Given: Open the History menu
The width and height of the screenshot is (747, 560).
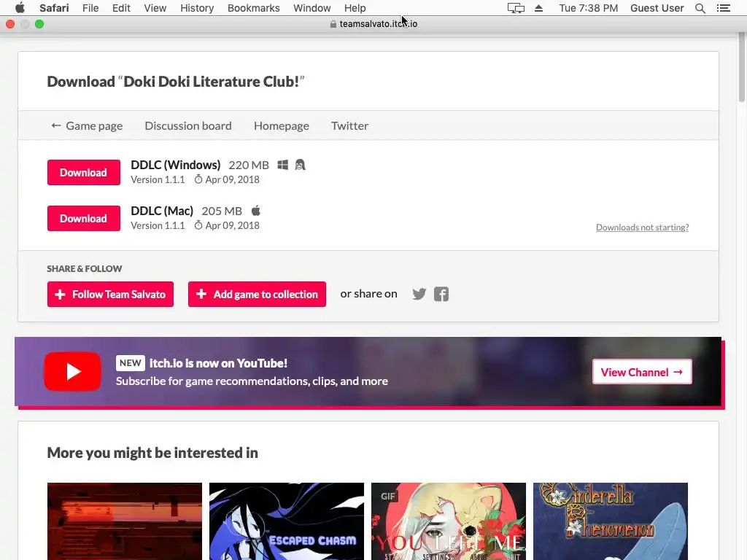Looking at the screenshot, I should 197,8.
